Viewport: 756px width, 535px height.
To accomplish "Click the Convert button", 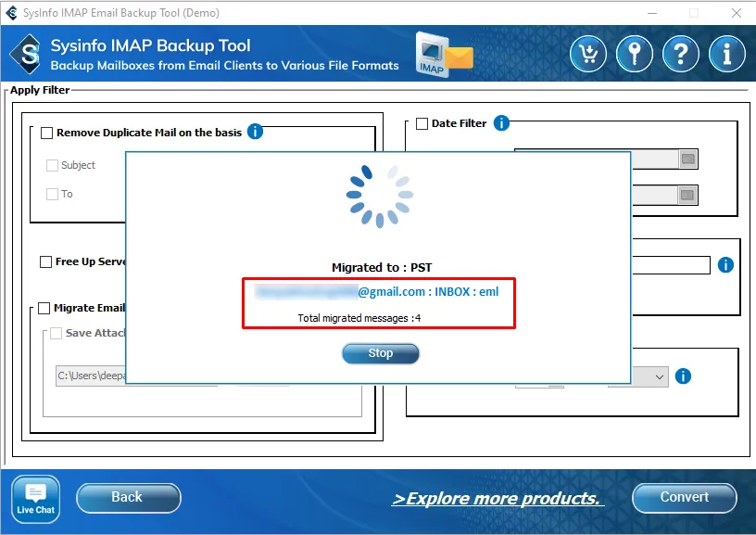I will tap(684, 498).
